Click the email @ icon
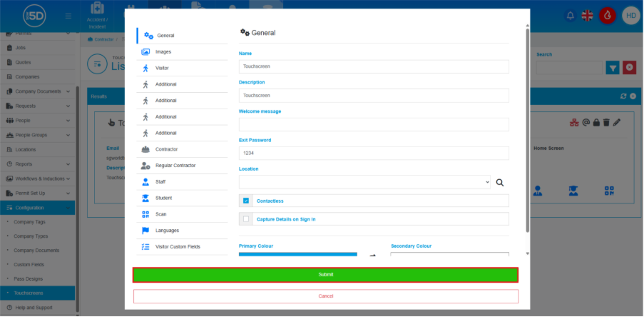 [x=586, y=123]
